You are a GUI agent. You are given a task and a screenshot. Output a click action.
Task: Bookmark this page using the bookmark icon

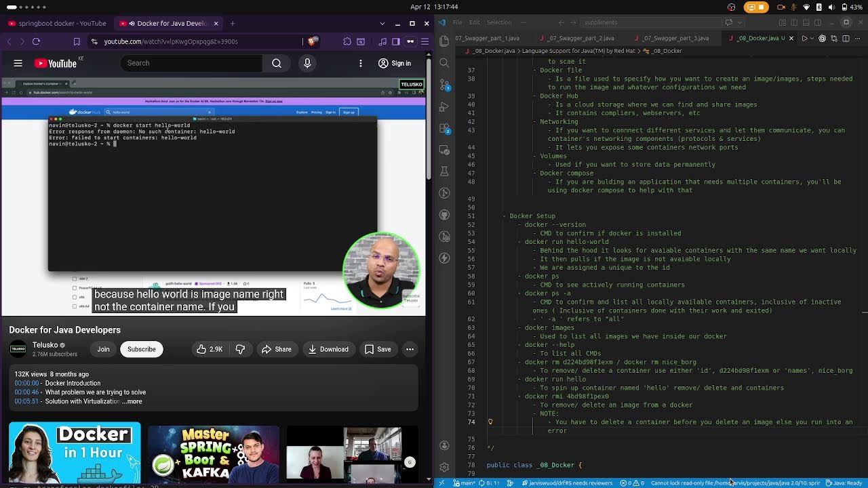77,41
